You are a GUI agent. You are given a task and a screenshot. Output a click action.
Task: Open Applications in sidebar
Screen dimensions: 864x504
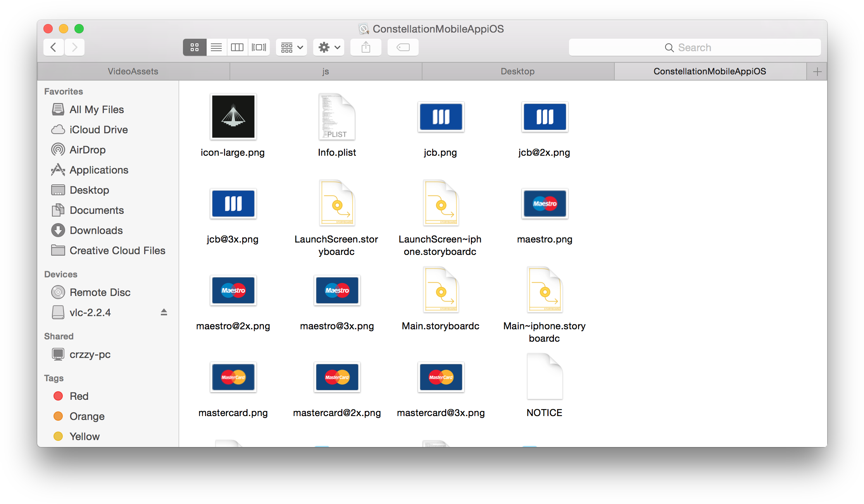(108, 170)
